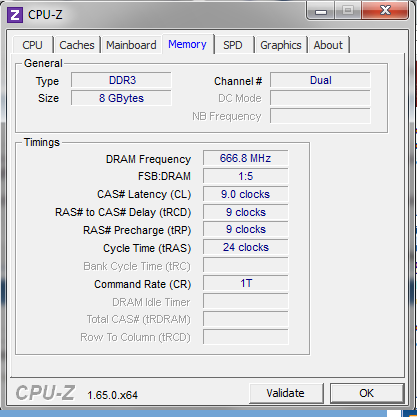Click the Validate button
Viewport: 417px width, 417px height.
pos(286,393)
